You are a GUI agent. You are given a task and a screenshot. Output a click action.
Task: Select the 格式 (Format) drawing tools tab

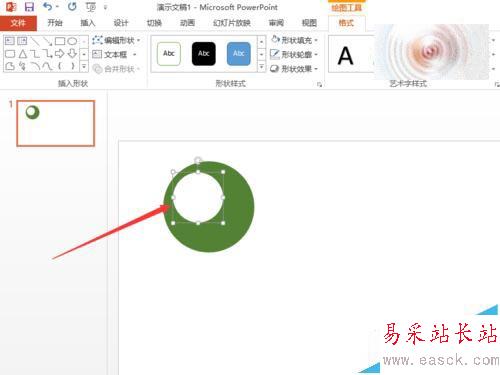point(346,23)
